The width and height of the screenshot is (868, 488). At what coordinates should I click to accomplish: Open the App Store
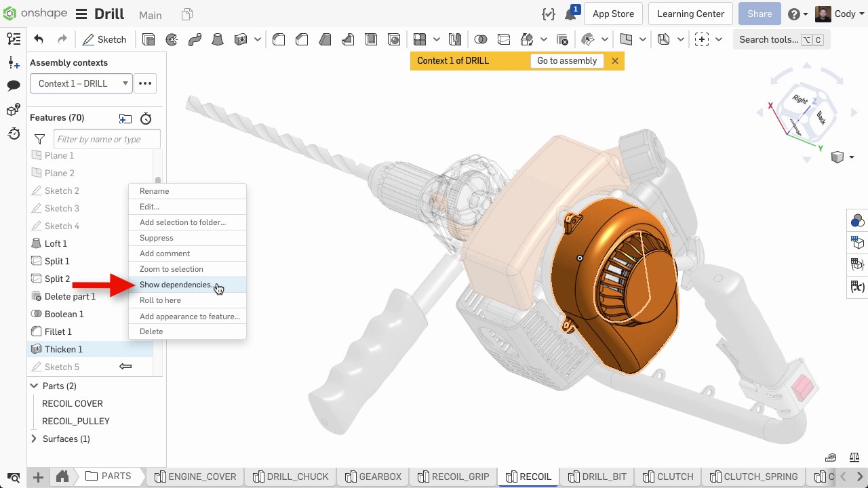[x=613, y=14]
